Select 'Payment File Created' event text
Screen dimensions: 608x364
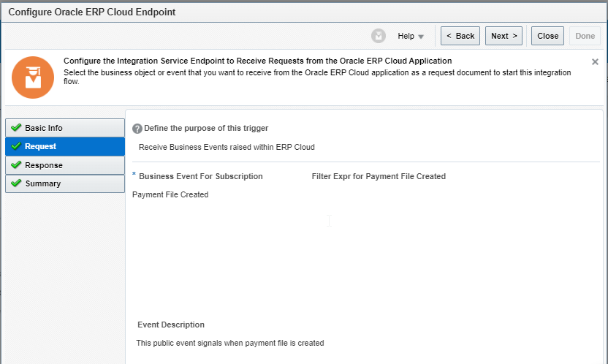click(170, 194)
